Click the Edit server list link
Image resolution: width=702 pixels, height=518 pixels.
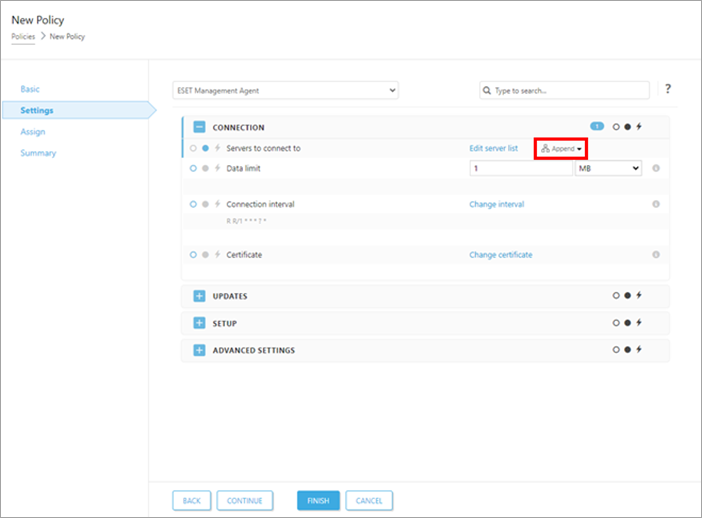tap(493, 148)
